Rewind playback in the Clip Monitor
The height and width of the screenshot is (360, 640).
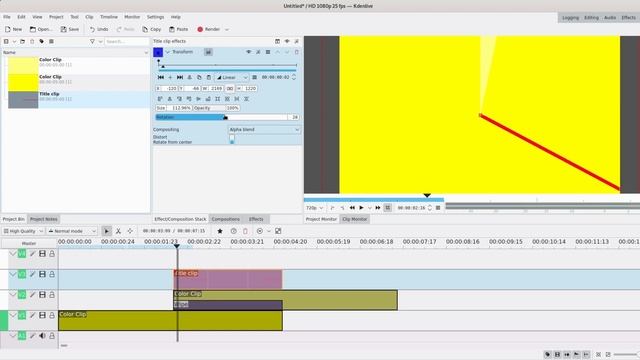tap(352, 208)
